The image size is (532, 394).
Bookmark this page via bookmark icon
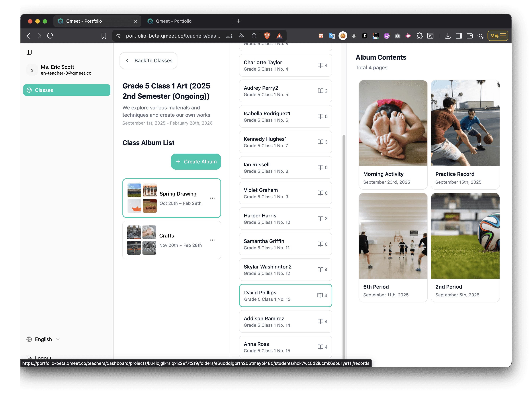point(104,36)
